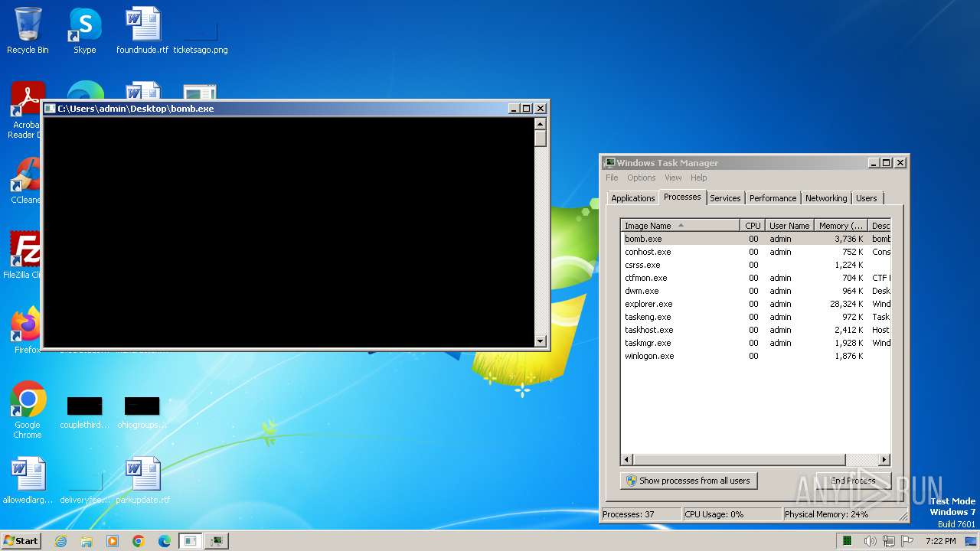The height and width of the screenshot is (551, 980).
Task: Open the File menu in Task Manager
Action: pyautogui.click(x=612, y=178)
